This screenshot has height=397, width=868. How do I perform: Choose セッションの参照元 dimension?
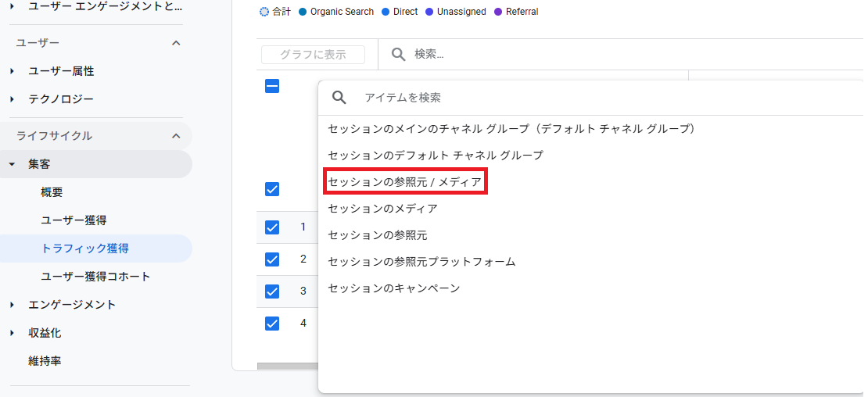(x=378, y=235)
